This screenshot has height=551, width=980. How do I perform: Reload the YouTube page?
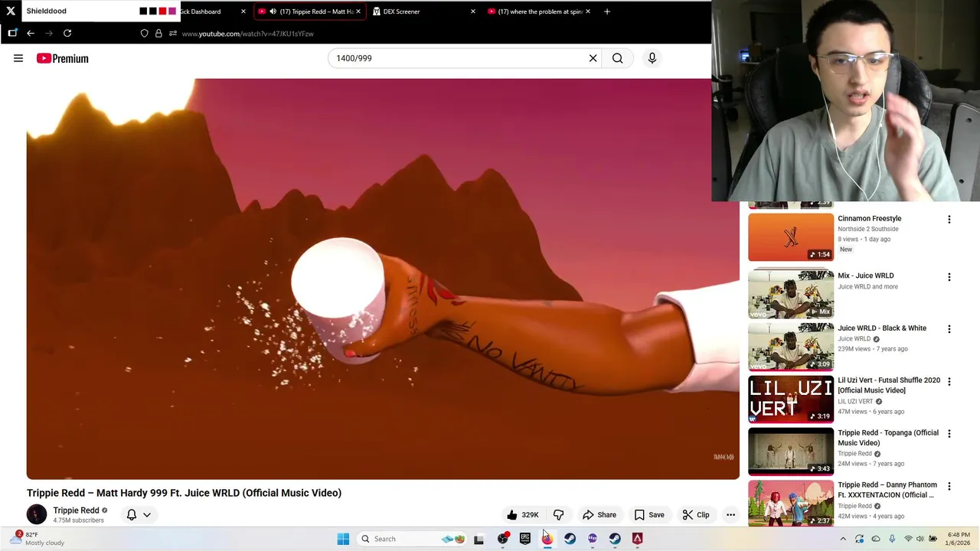click(67, 33)
